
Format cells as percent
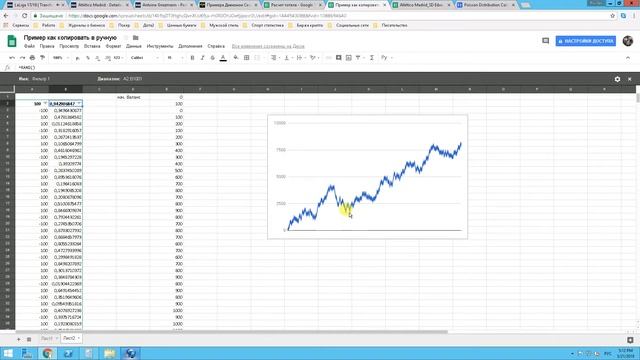point(88,58)
